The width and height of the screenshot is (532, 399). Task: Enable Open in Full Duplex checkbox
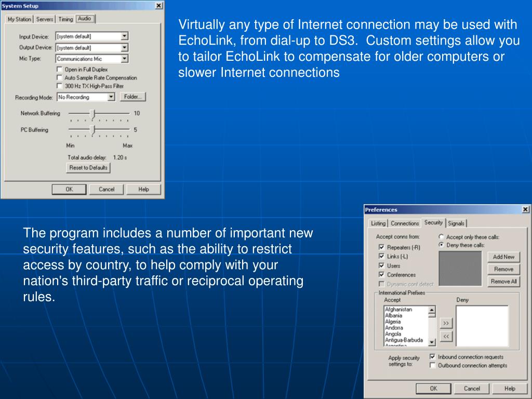tap(59, 69)
